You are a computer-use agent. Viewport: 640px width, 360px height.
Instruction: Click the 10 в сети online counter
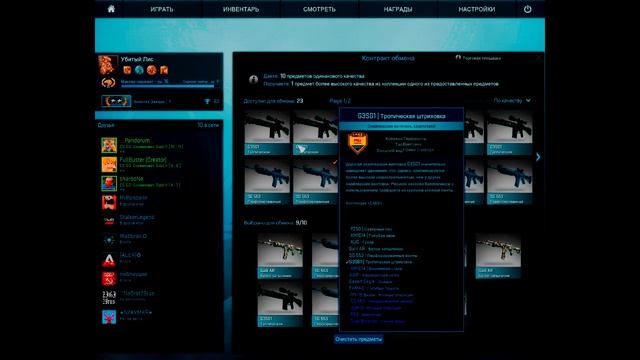click(208, 125)
